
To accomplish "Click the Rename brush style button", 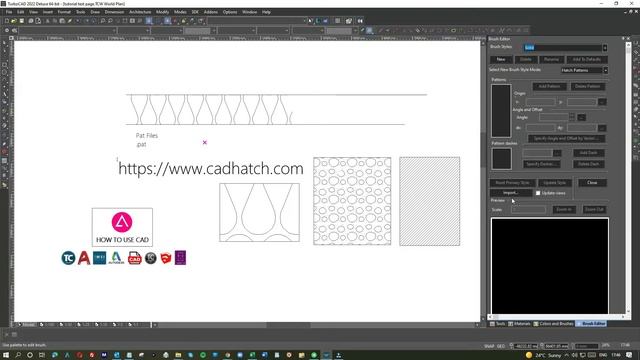I will 551,60.
